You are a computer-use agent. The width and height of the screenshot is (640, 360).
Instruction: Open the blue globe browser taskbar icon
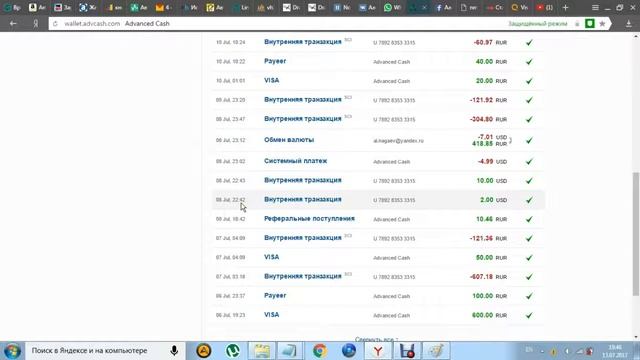349,351
